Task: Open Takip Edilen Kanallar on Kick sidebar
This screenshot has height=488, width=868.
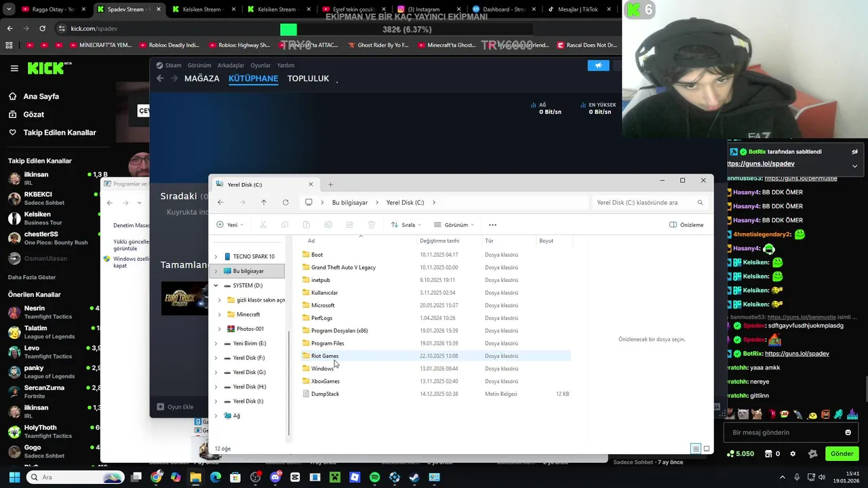Action: pos(52,132)
